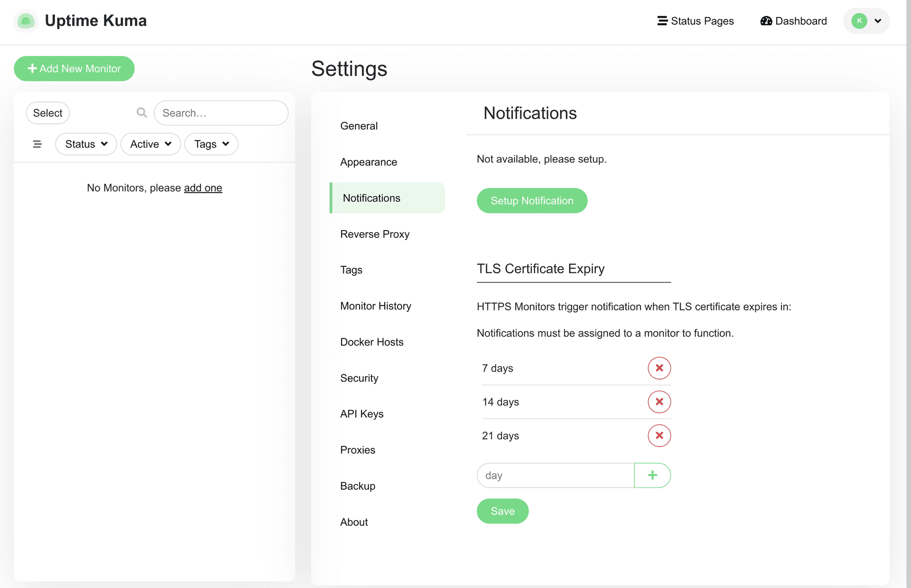Delete the 21 days expiry entry
Screen dimensions: 911x588
659,436
